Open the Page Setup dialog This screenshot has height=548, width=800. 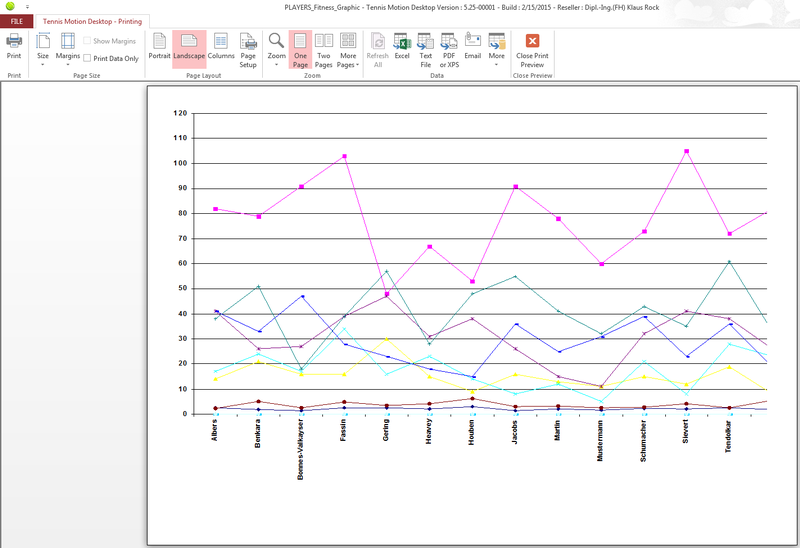[x=248, y=46]
